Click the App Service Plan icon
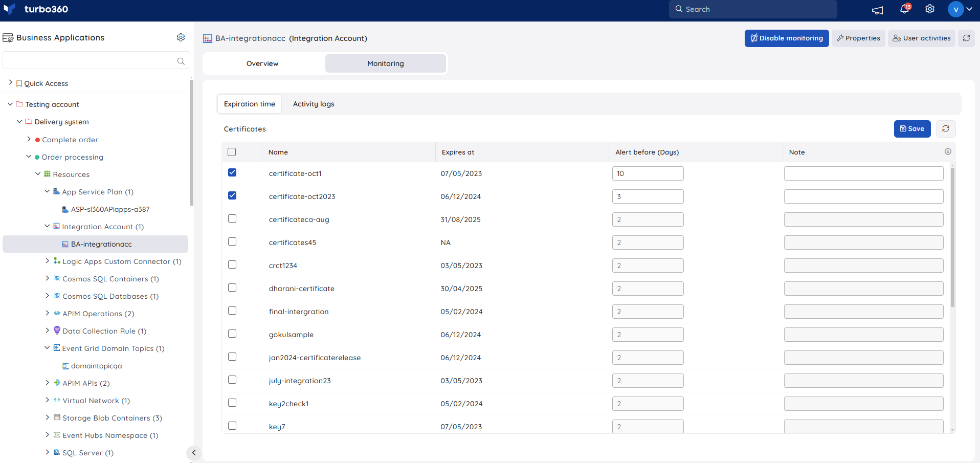Viewport: 980px width, 463px height. (56, 191)
